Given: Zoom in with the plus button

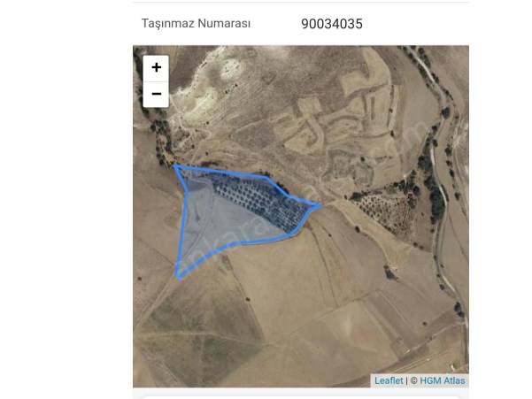Looking at the screenshot, I should (x=156, y=68).
